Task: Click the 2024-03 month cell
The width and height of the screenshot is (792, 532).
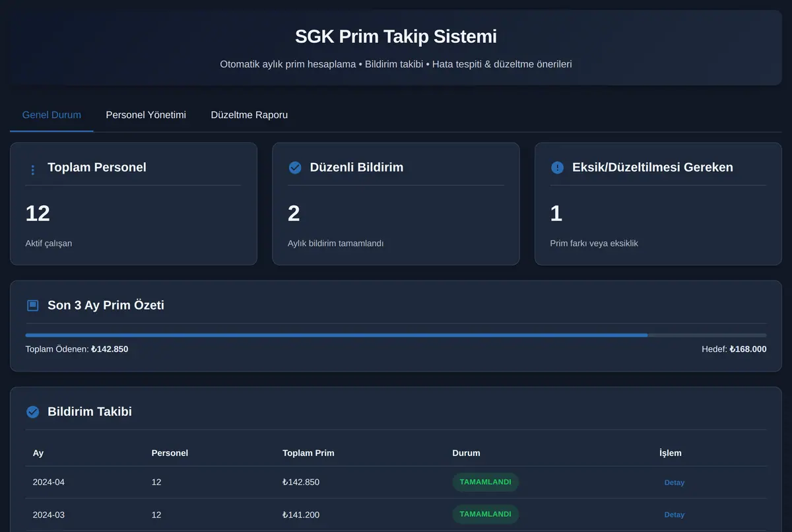Action: point(49,515)
